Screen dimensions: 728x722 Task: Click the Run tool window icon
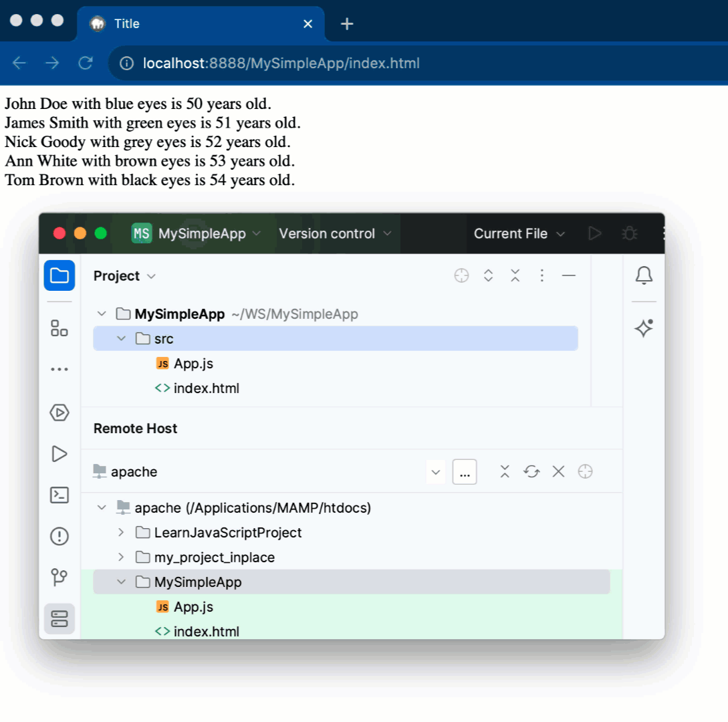[x=59, y=454]
